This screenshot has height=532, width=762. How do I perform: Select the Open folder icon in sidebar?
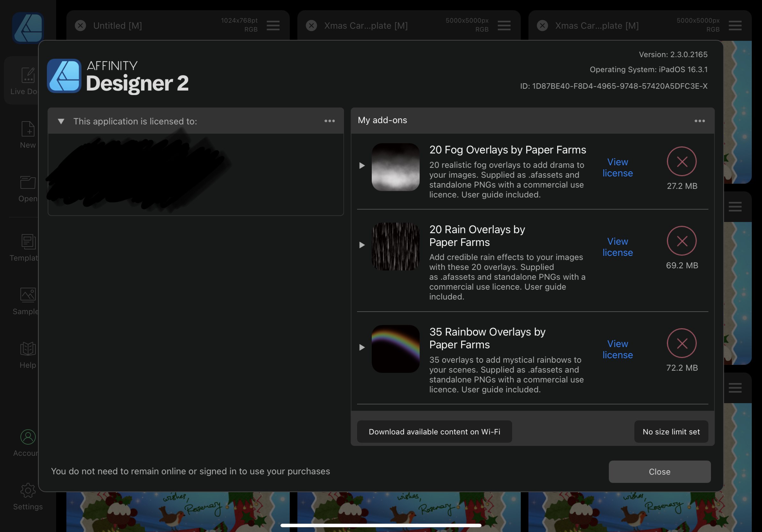tap(28, 182)
